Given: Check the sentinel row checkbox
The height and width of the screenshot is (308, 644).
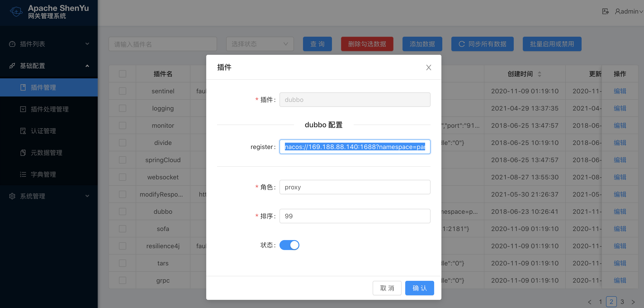Looking at the screenshot, I should point(123,91).
